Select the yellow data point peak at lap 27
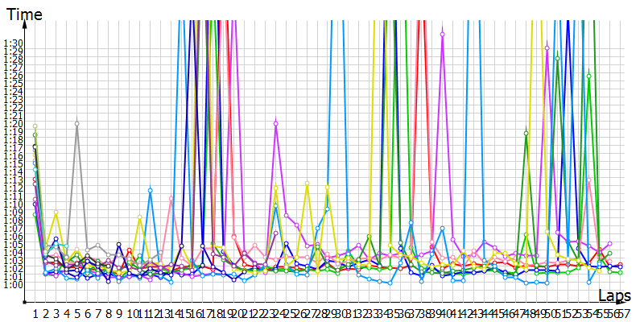The width and height of the screenshot is (644, 322). (308, 184)
